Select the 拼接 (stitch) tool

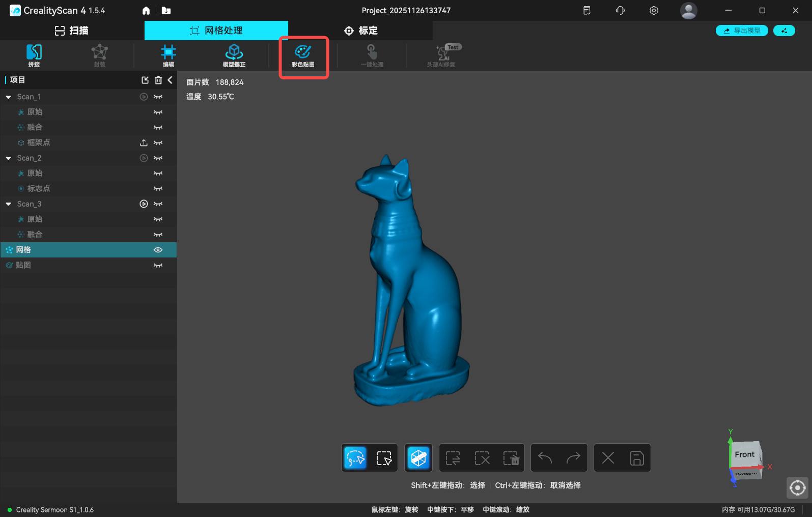click(x=34, y=55)
